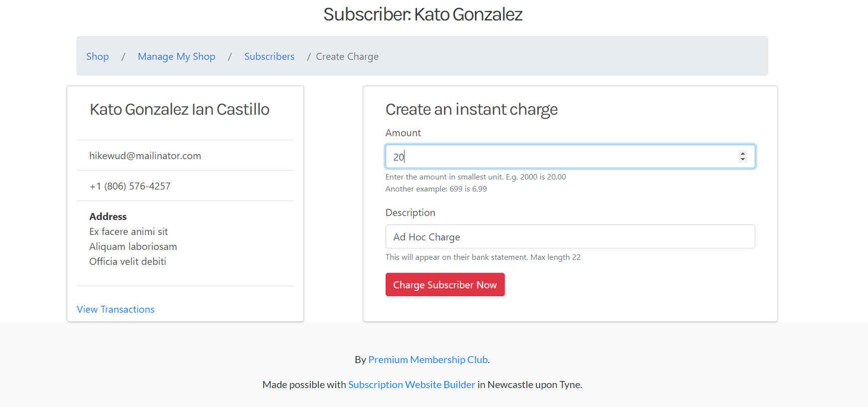
Task: Focus the Description field containing Ad Hoc Charge
Action: (570, 236)
